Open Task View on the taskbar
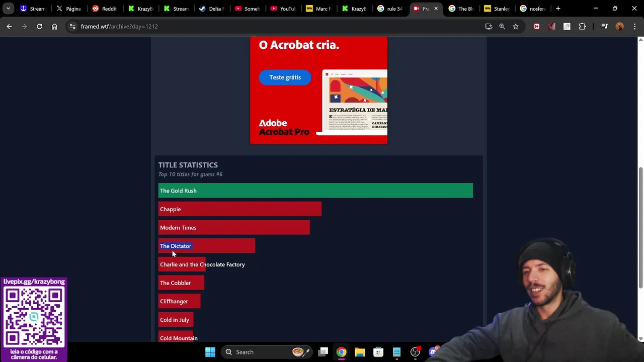Screen dimensions: 644x362 tap(323, 352)
